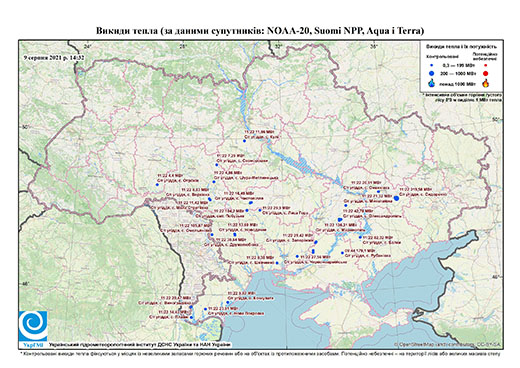520x368 pixels.
Task: Click the blue marker labeled 179,1 MW
Action: point(342,253)
